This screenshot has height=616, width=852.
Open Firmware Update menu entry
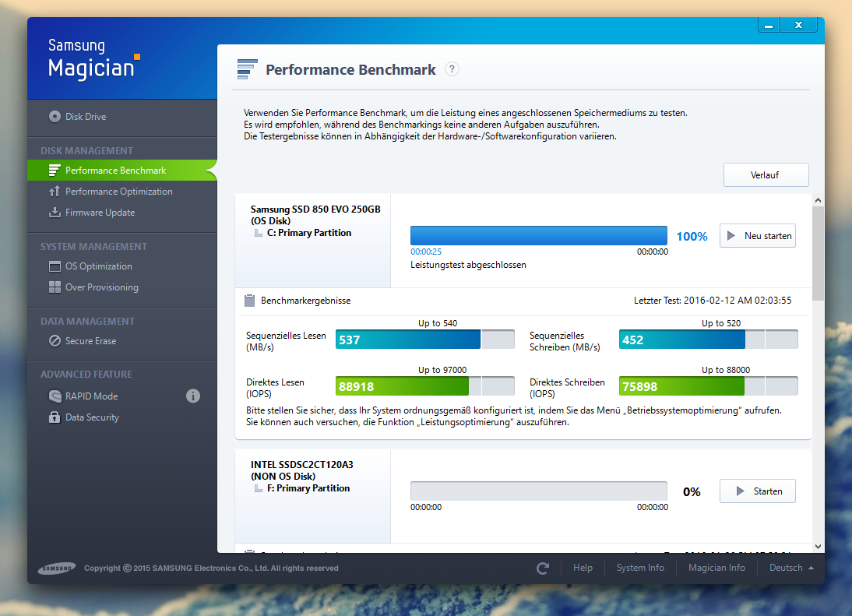pos(100,213)
